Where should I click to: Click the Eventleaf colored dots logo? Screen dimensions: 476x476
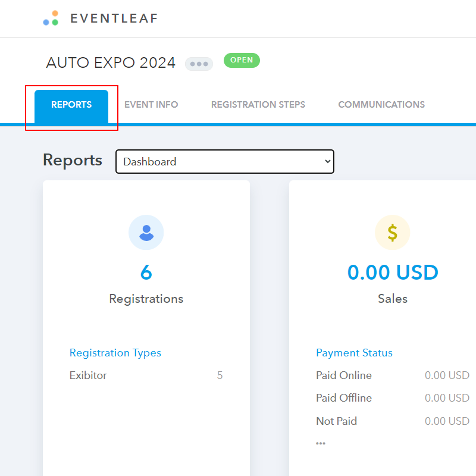pyautogui.click(x=51, y=18)
